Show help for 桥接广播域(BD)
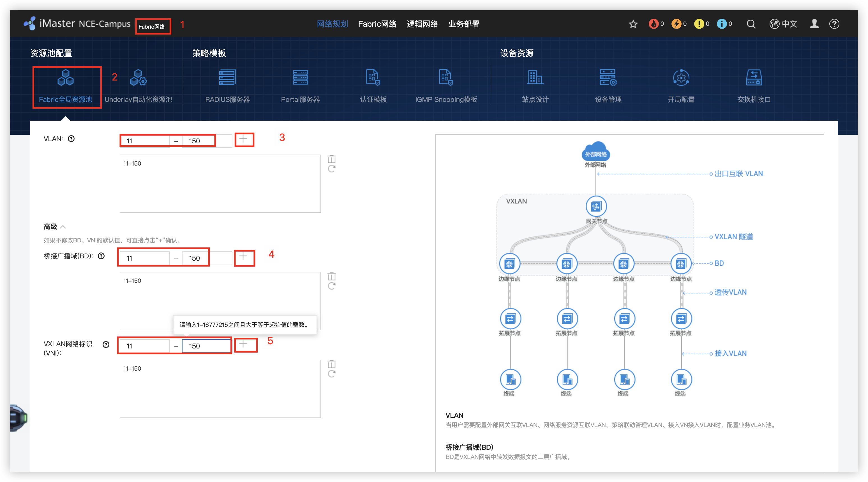Image resolution: width=868 pixels, height=482 pixels. click(101, 256)
